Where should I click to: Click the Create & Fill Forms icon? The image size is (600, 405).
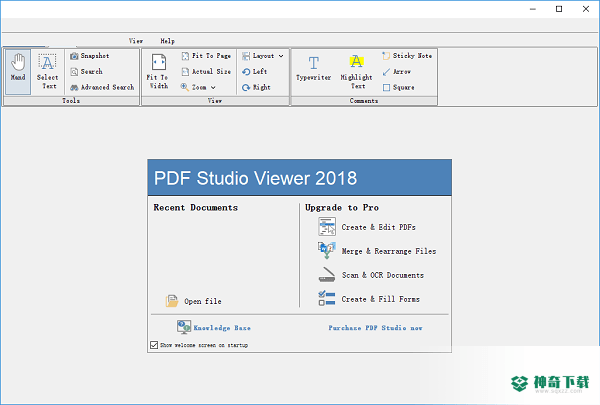[x=327, y=298]
